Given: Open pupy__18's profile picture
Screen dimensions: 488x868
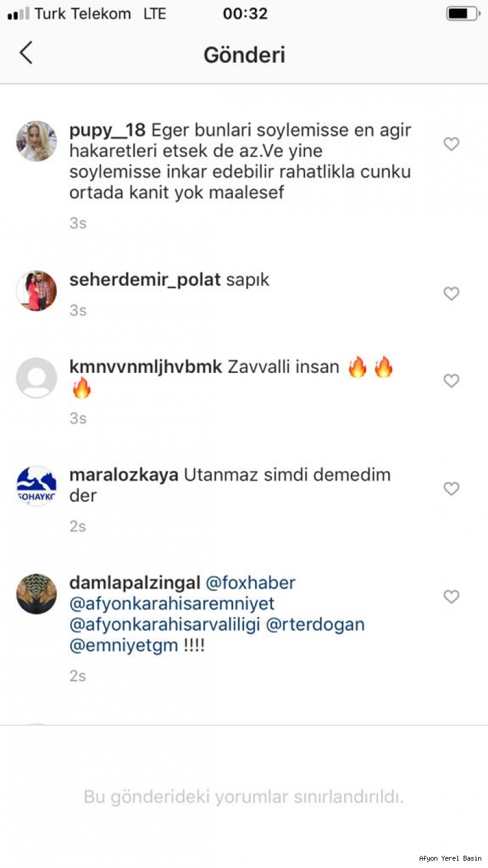Looking at the screenshot, I should pyautogui.click(x=37, y=141).
